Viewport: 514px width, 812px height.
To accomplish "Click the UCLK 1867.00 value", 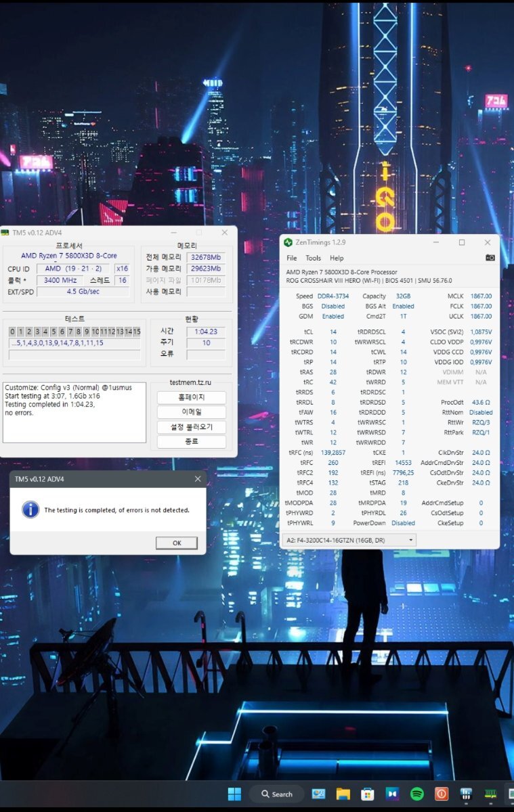I will pos(481,316).
